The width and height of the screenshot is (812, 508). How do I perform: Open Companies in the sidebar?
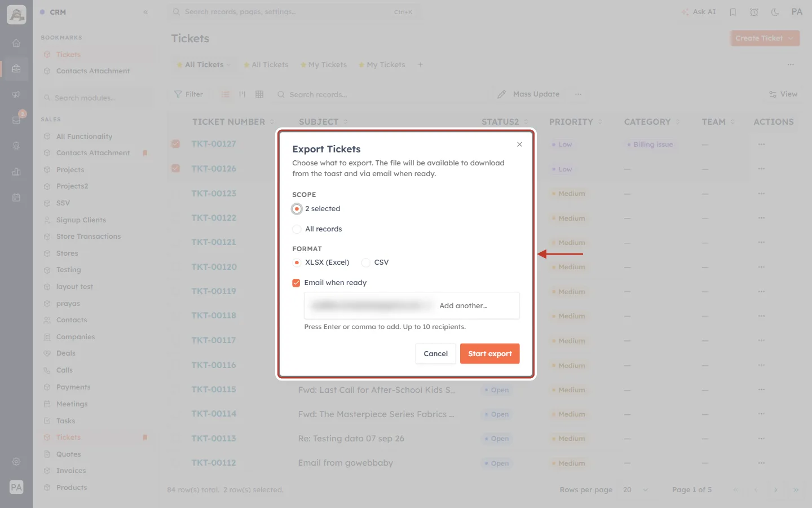(x=76, y=337)
